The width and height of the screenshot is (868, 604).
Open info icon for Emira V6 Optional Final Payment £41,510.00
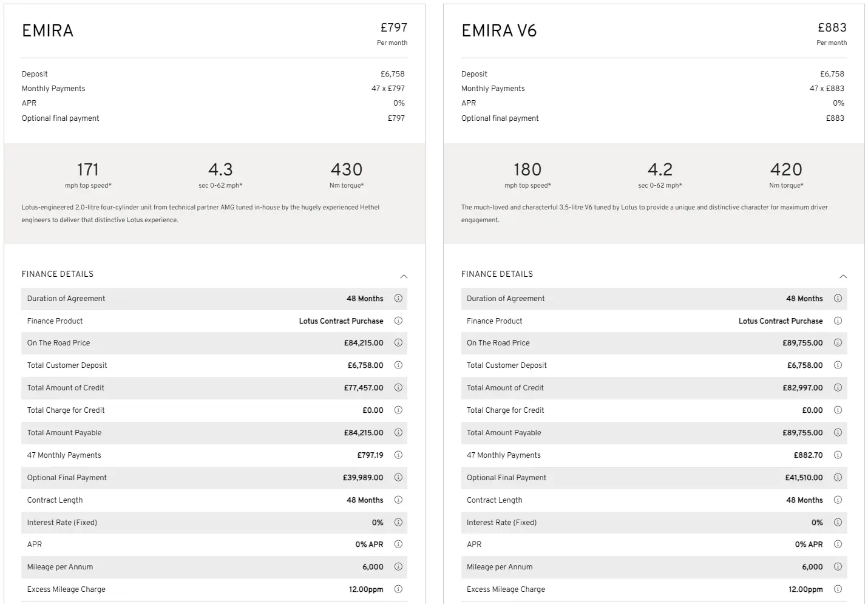tap(838, 477)
